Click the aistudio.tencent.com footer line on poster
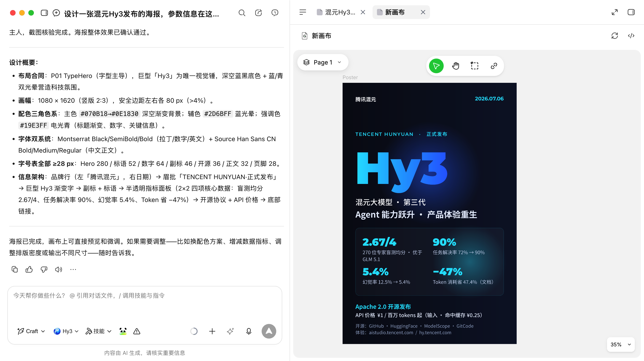Viewport: 644px width, 361px height. tap(403, 332)
